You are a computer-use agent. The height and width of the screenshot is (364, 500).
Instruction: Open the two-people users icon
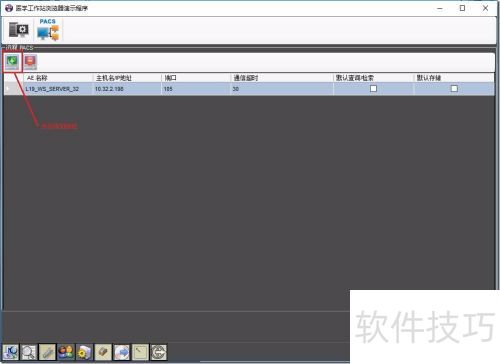pyautogui.click(x=66, y=352)
